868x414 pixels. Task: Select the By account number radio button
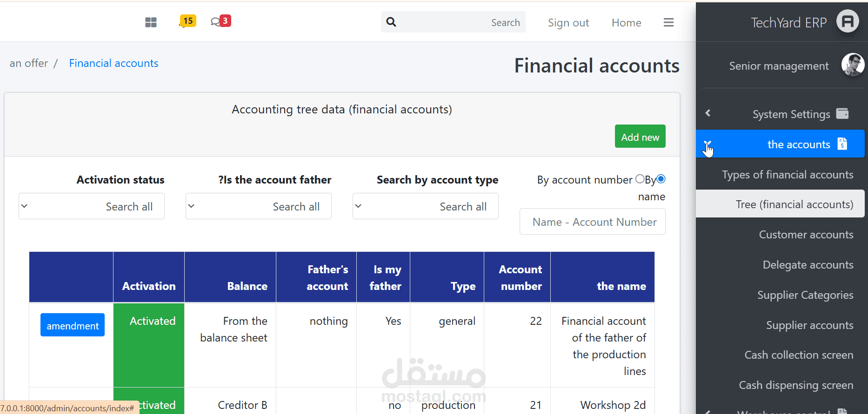click(x=640, y=179)
